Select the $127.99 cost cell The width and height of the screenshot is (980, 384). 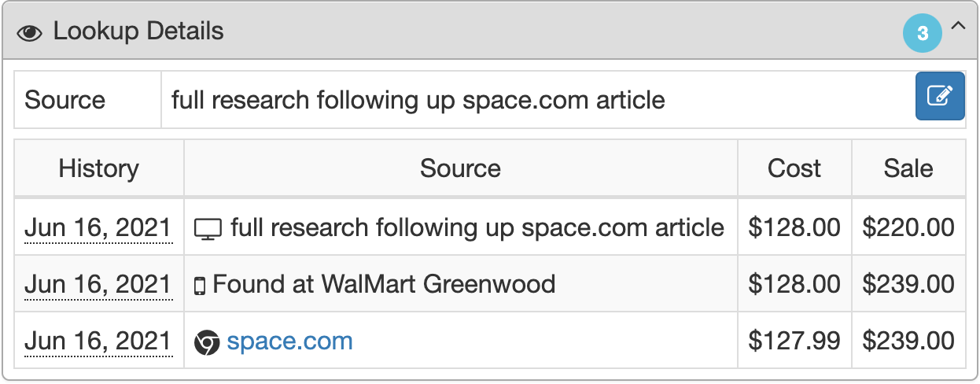pyautogui.click(x=794, y=341)
